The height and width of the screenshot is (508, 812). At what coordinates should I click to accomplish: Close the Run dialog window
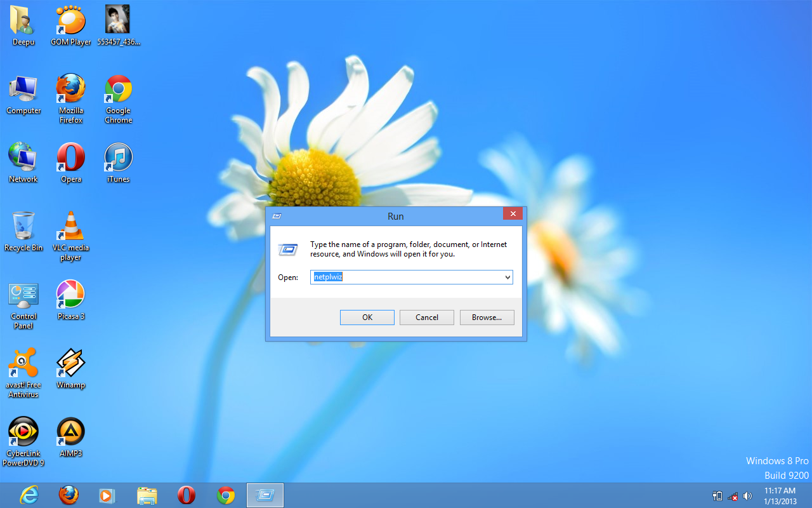[x=513, y=214]
